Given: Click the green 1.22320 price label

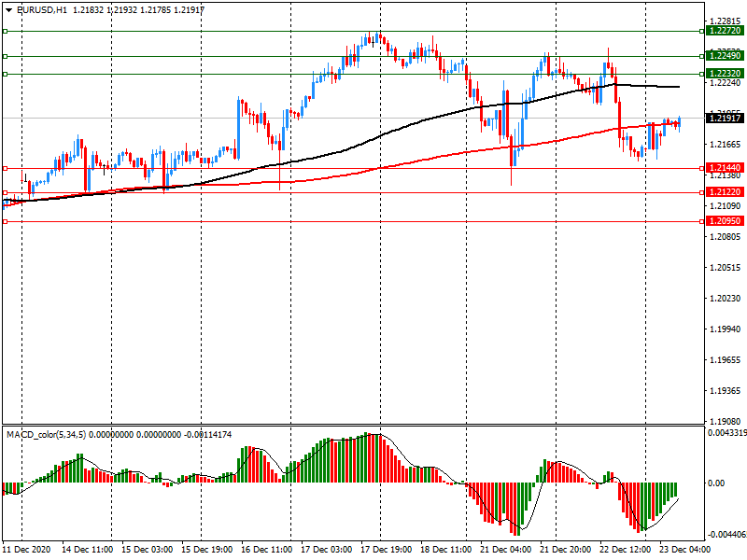Looking at the screenshot, I should 725,73.
